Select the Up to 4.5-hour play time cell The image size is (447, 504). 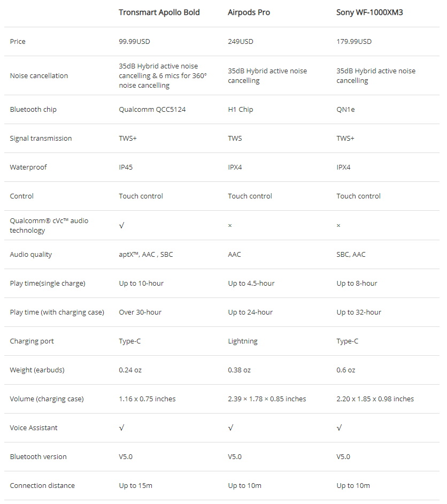click(251, 284)
